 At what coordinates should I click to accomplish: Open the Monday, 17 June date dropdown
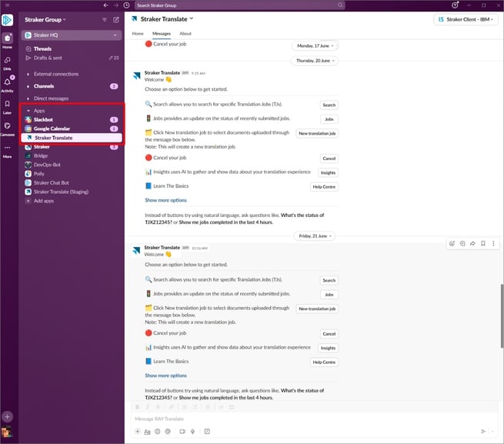coord(315,45)
